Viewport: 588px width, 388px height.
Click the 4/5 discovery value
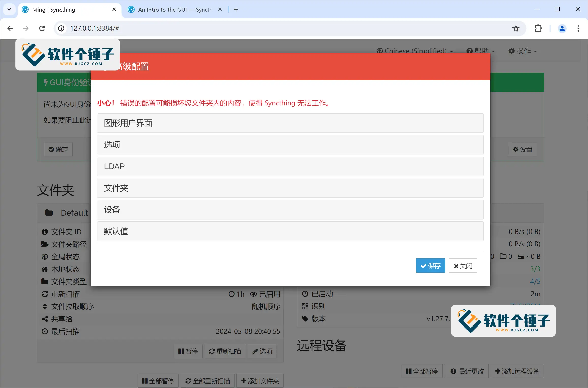(x=535, y=281)
